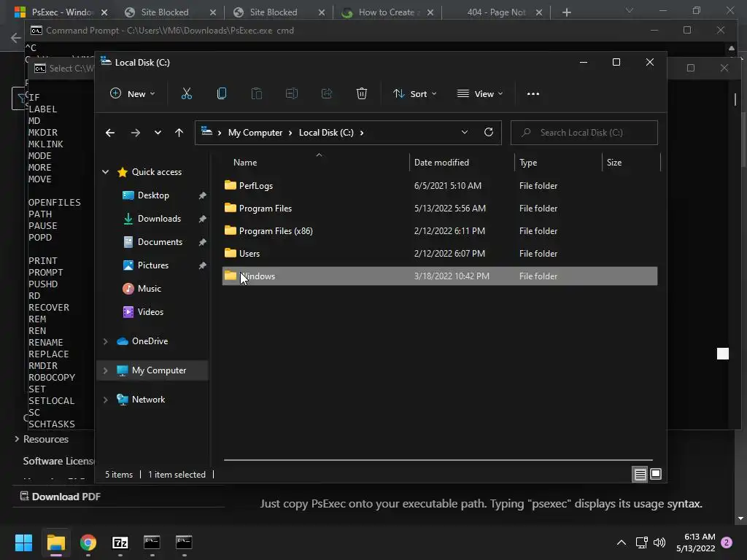Expand the My Computer tree node
Screen dimensions: 747x560
point(105,370)
